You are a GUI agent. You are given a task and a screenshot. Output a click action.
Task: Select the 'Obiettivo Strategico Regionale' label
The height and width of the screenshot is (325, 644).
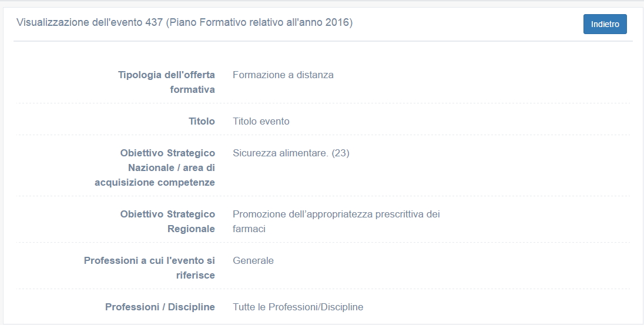click(167, 221)
